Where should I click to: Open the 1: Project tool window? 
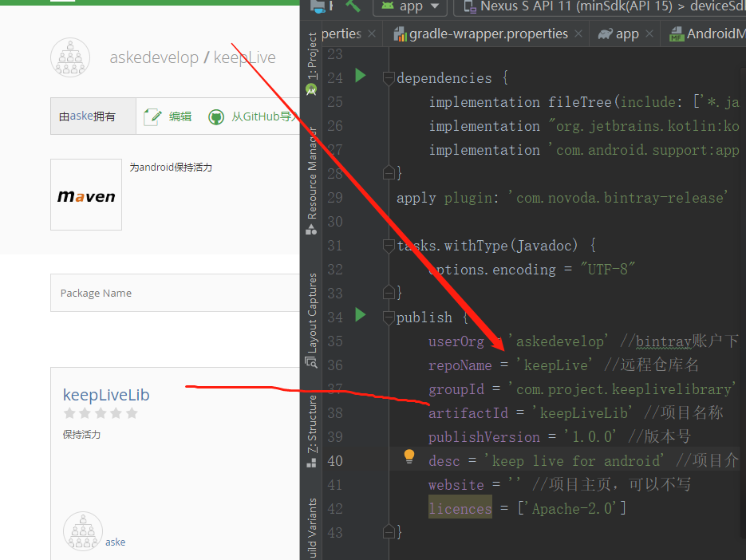(312, 56)
